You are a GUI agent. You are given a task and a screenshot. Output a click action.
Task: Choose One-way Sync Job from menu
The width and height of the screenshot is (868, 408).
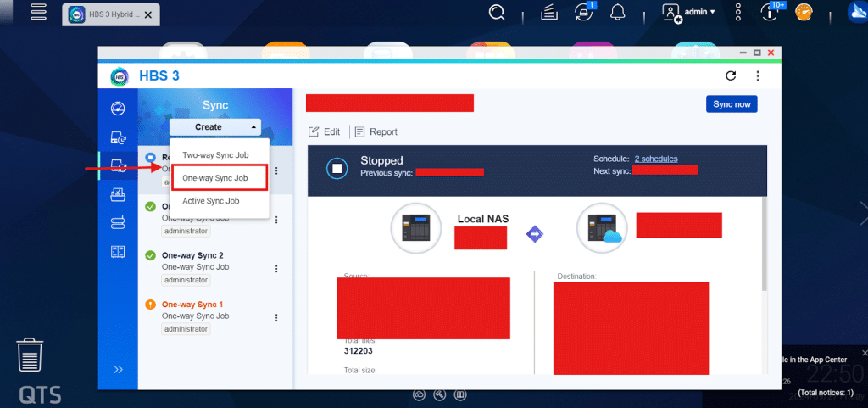[215, 178]
